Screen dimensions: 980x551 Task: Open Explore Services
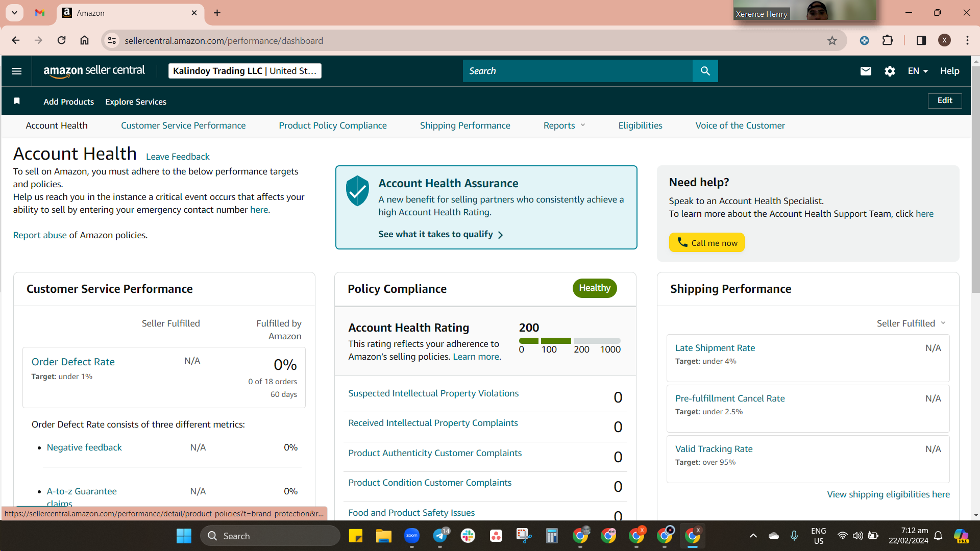[136, 102]
